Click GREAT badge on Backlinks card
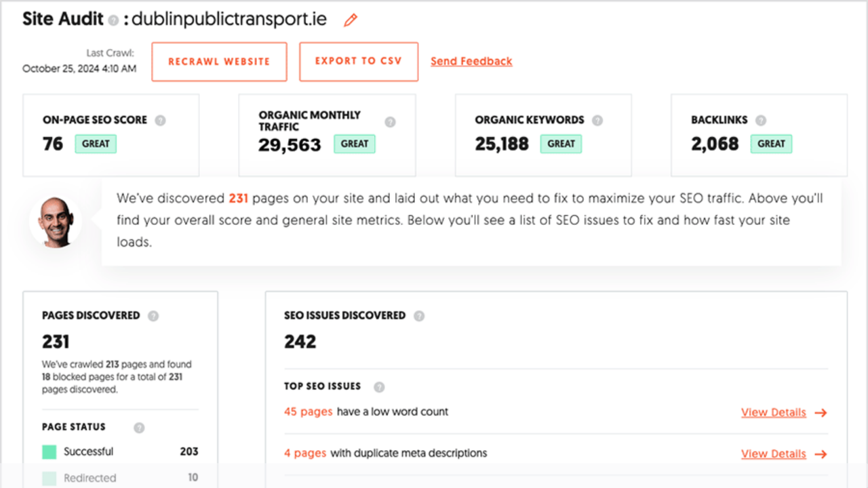This screenshot has width=868, height=488. pos(771,144)
